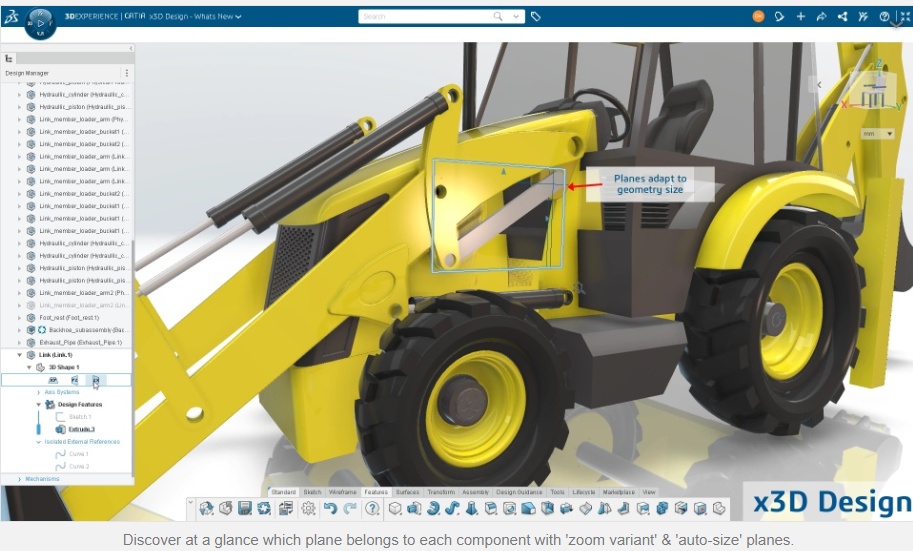The image size is (913, 551).
Task: Click the fullscreen expand icon
Action: 905,16
